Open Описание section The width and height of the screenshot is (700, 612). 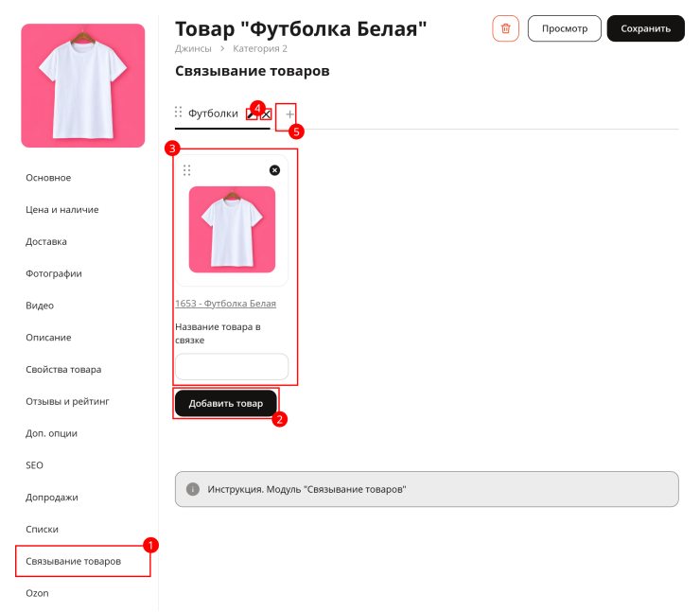48,338
